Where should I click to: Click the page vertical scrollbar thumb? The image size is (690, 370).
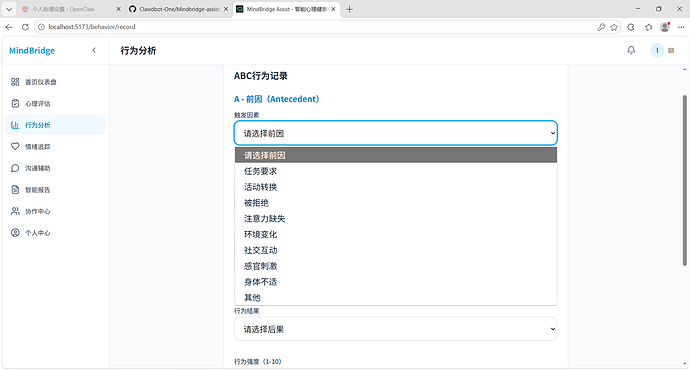(x=684, y=180)
